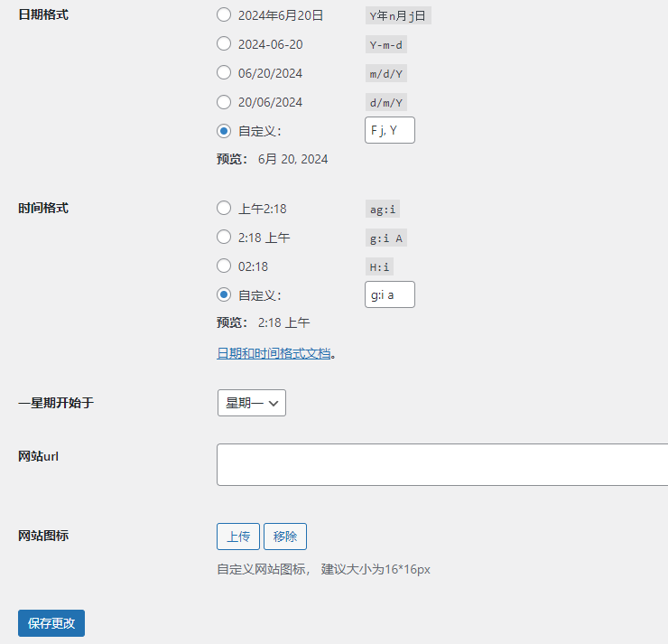Enable the 自定义 radio under 时间格式
Viewport: 668px width, 644px height.
coord(224,294)
